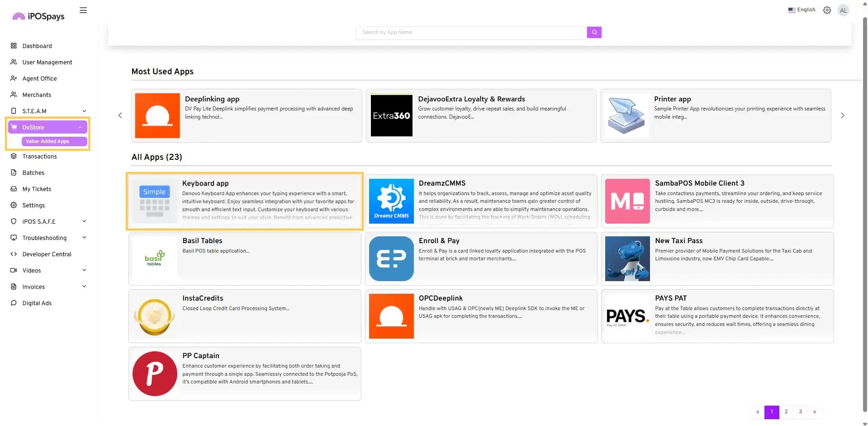
Task: Select the Enroll & Pay app icon
Action: [x=391, y=258]
